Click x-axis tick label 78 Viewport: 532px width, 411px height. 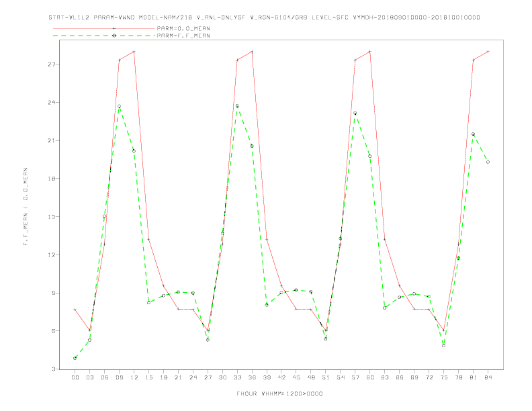[458, 377]
